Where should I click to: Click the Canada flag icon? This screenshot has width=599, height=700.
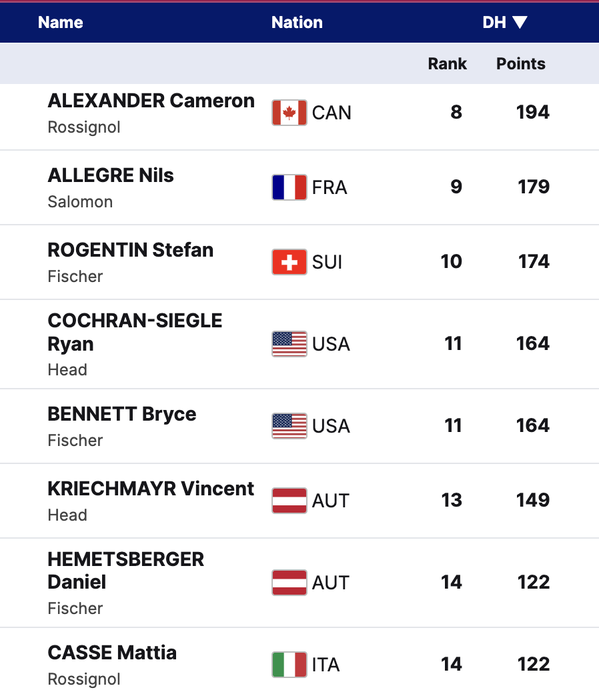point(289,113)
